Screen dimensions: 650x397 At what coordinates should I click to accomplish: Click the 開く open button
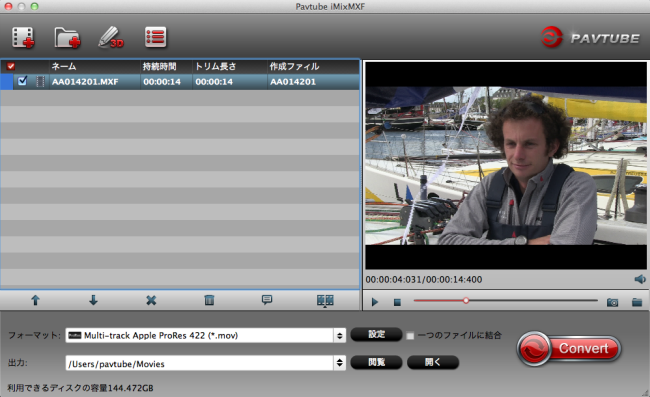[433, 362]
